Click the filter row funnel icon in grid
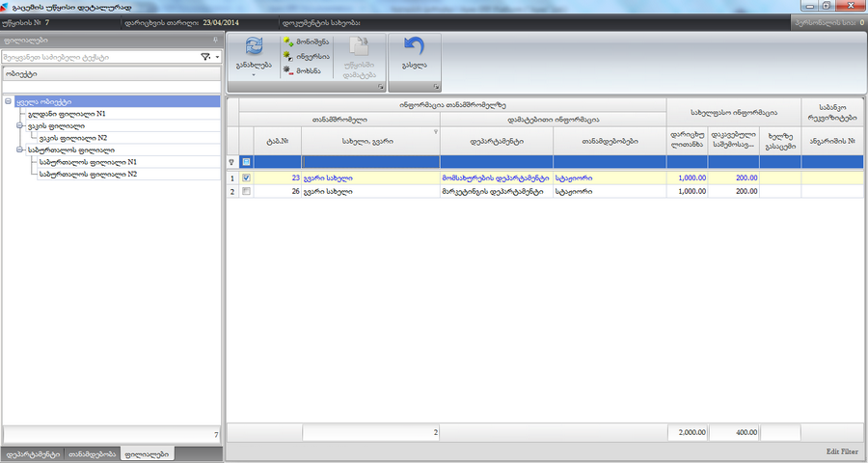 coord(231,162)
